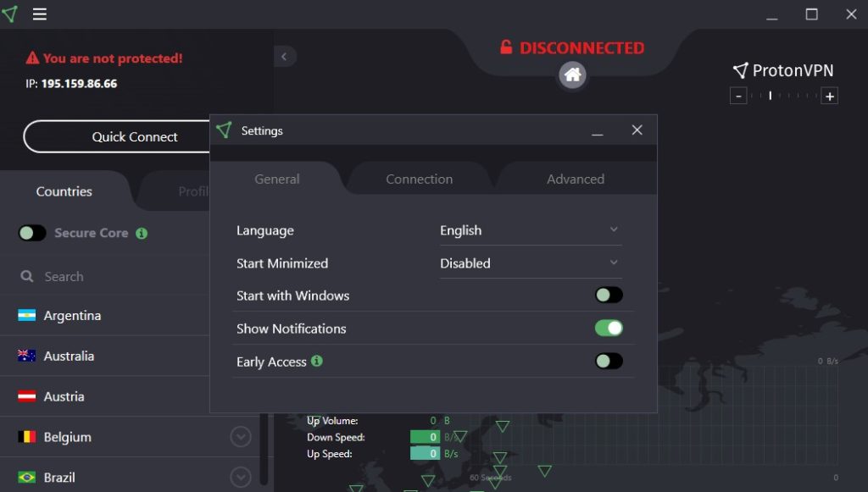Click the Argentina flag icon

pyautogui.click(x=26, y=315)
